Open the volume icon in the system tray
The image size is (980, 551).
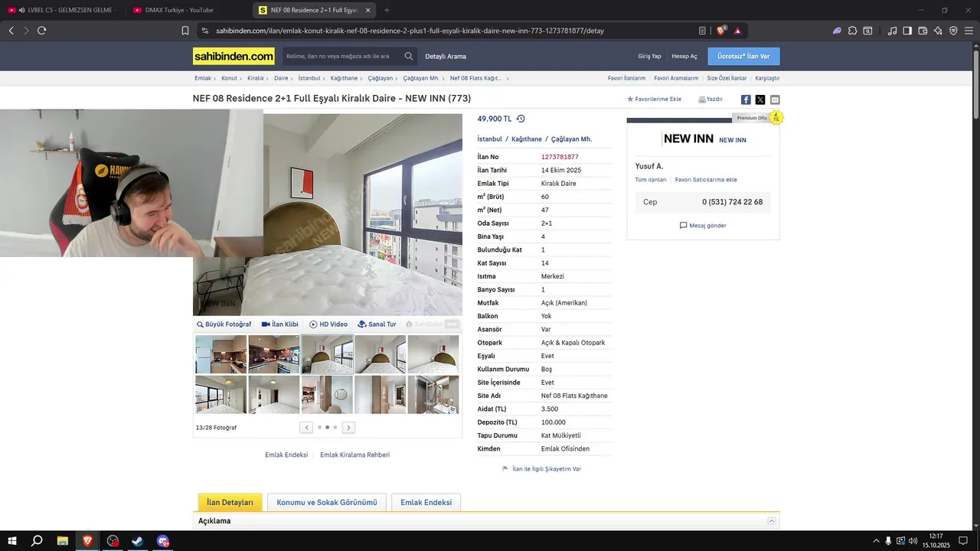913,541
